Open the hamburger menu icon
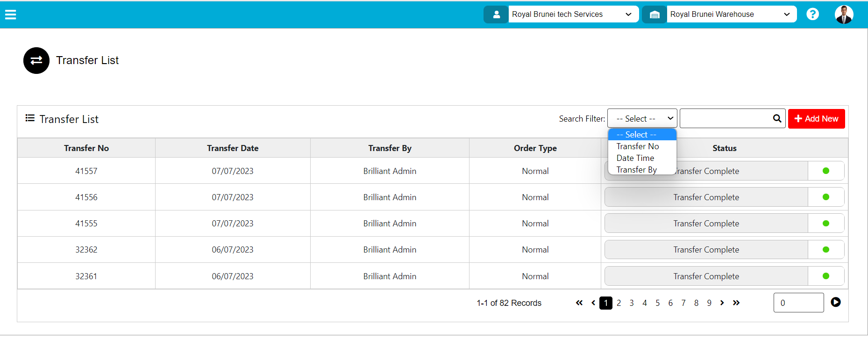 coord(11,14)
